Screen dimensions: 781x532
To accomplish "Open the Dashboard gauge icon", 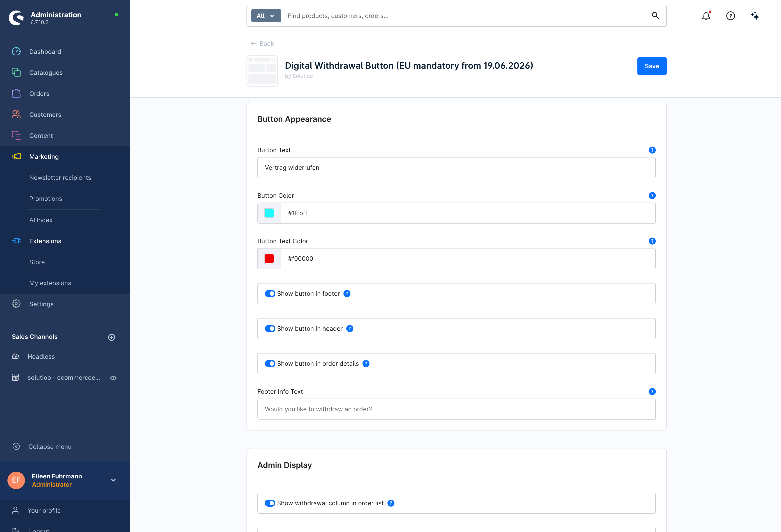I will (16, 51).
